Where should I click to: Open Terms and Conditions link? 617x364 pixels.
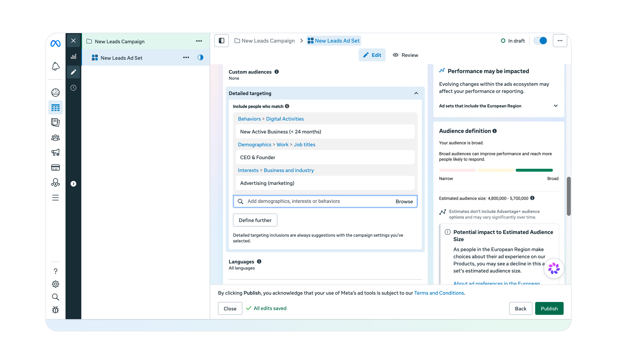[x=439, y=293]
